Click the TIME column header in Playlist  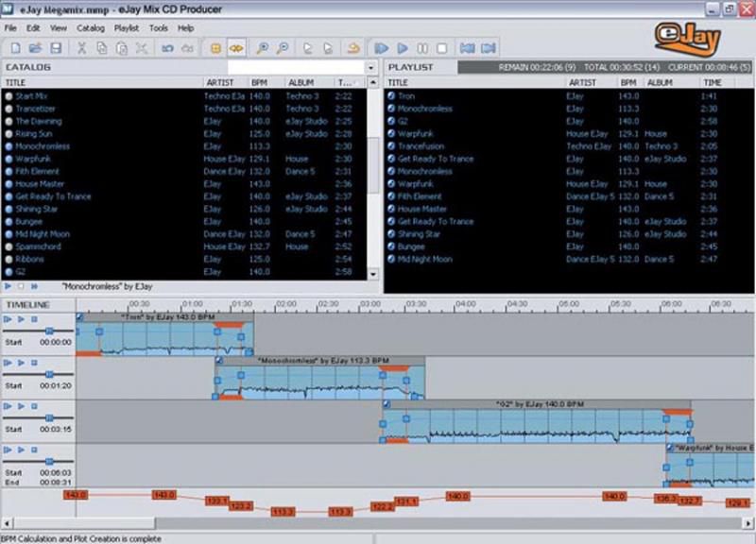click(712, 83)
